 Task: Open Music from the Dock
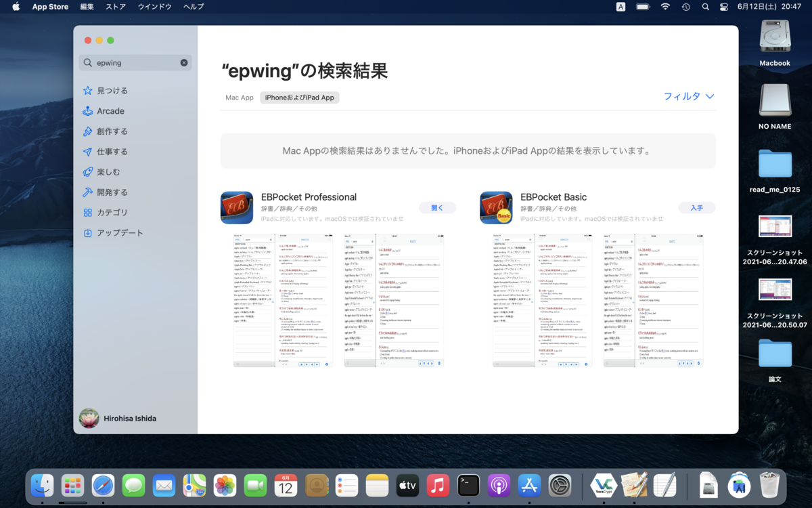438,485
